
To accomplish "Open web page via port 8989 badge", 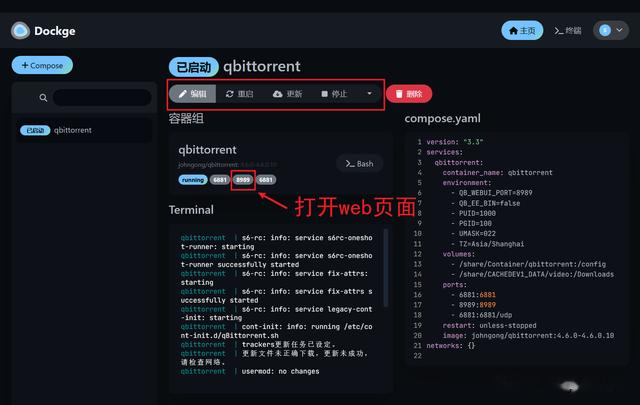I will coord(243,180).
